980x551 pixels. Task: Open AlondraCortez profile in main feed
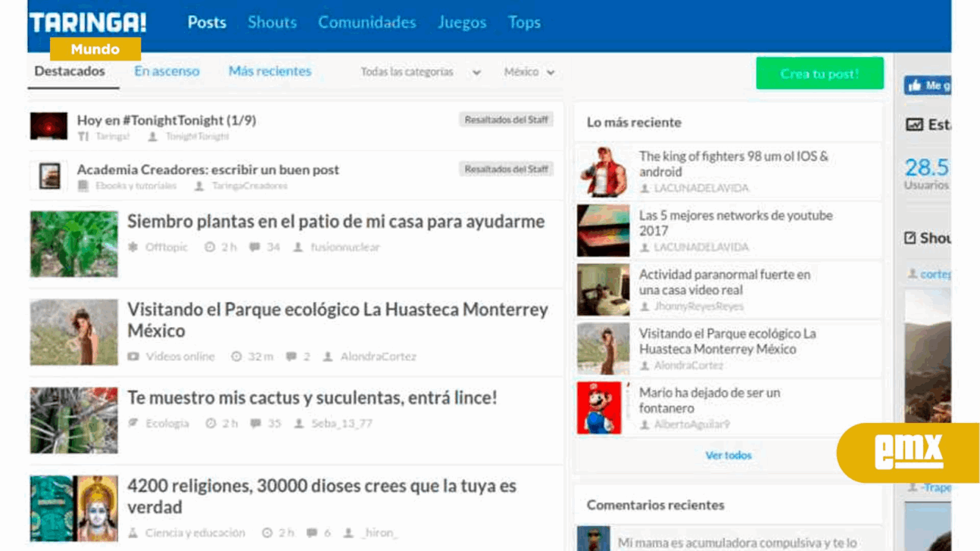378,356
